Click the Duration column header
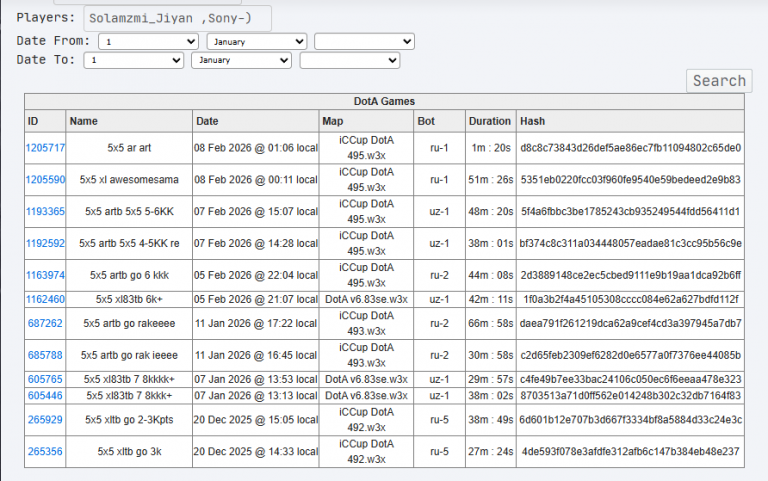The height and width of the screenshot is (481, 768). (490, 121)
